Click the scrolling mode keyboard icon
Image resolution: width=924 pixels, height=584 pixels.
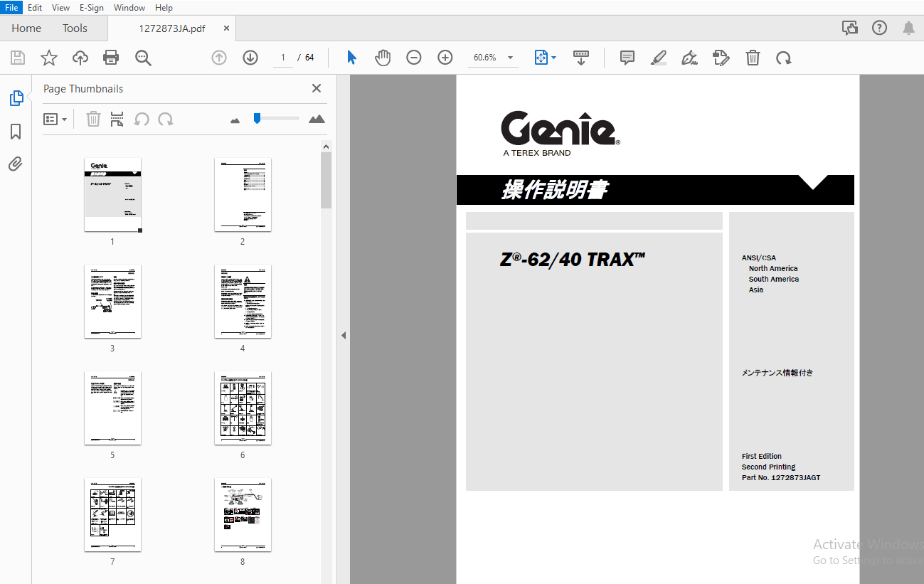581,58
